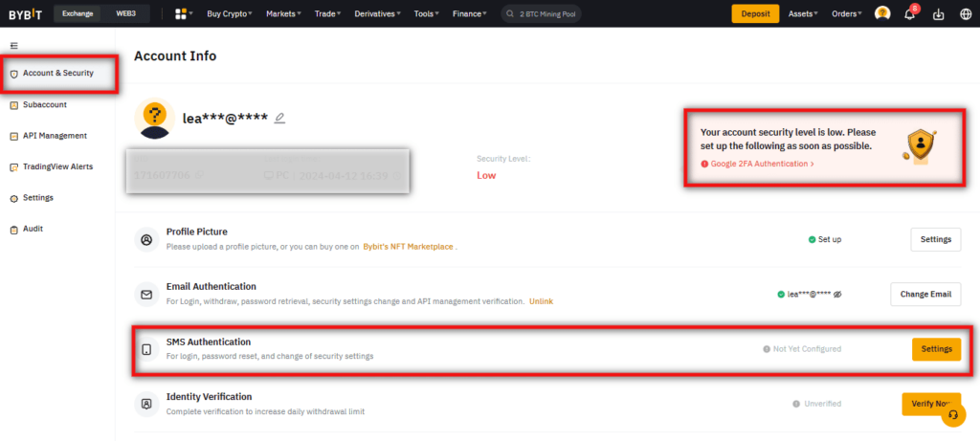
Task: Open Subaccount in sidebar
Action: click(45, 105)
